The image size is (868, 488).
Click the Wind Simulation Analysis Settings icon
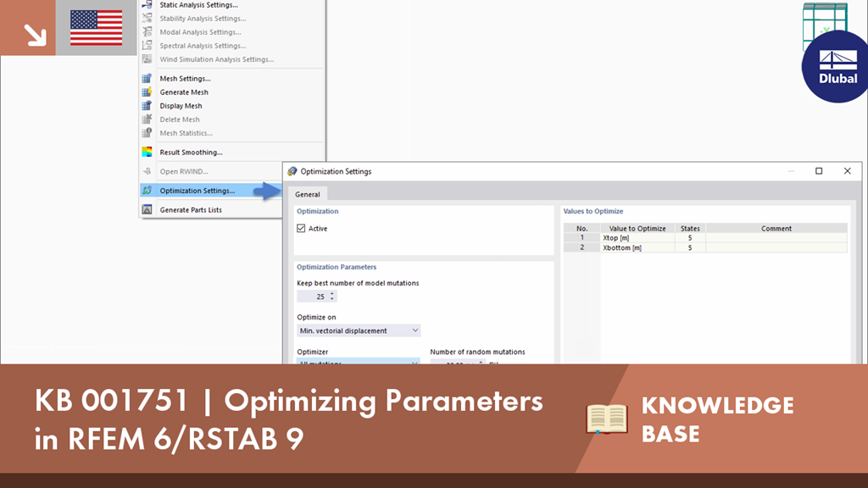pos(147,59)
